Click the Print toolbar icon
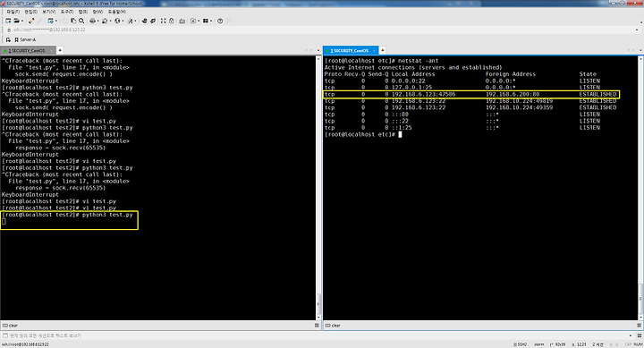Screen dimensions: 644x348 pos(92,21)
